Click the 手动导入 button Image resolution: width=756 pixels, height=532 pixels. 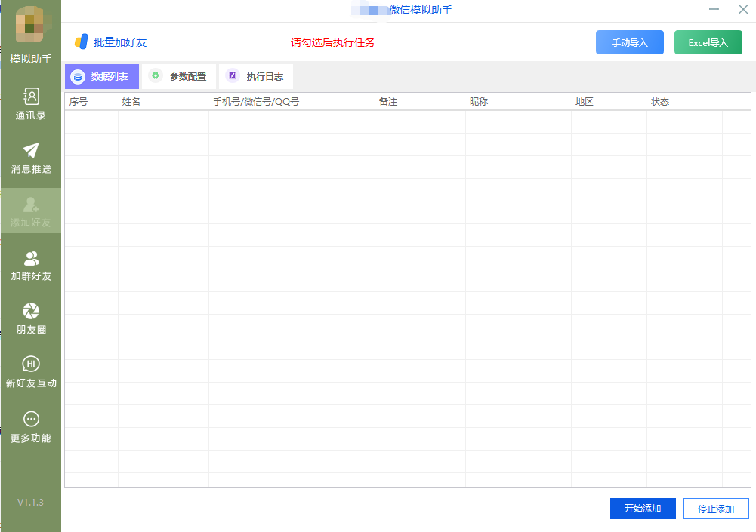pos(630,42)
